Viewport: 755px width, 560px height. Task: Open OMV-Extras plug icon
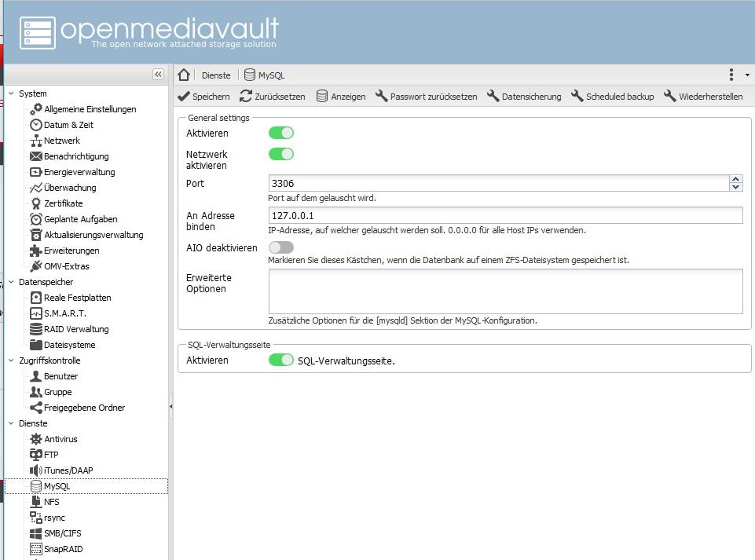coord(36,266)
